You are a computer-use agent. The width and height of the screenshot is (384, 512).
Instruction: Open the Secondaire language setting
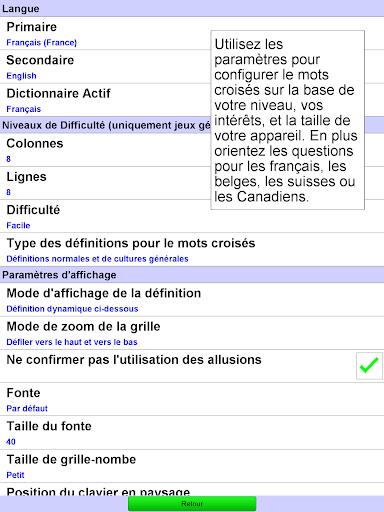tap(192, 67)
